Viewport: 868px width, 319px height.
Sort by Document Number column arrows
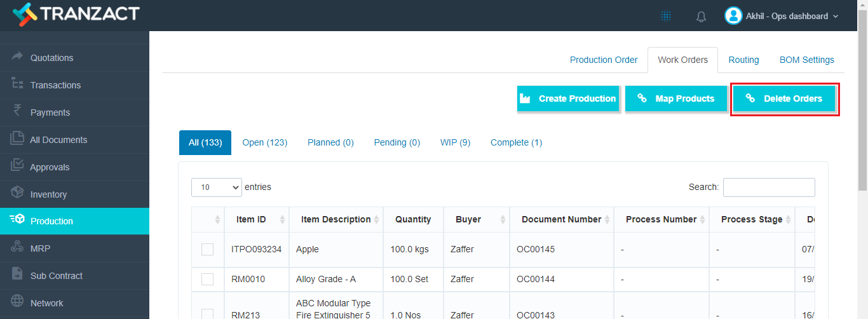click(x=607, y=219)
